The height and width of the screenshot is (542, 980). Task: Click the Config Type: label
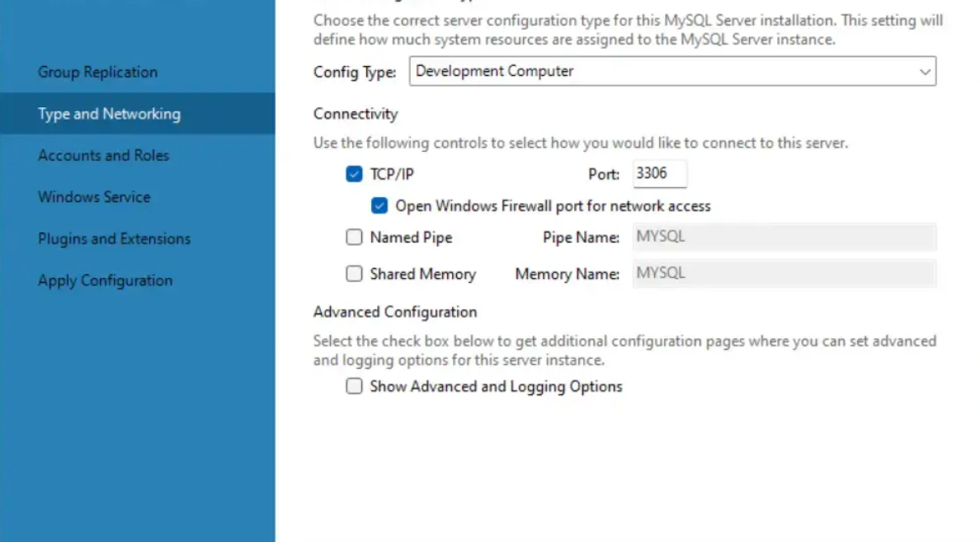pyautogui.click(x=355, y=73)
